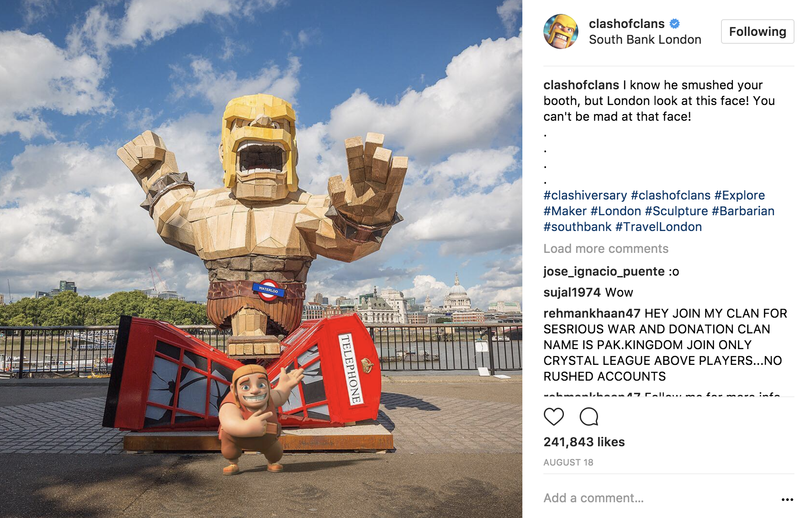Open the #Barbarian hashtag
This screenshot has width=812, height=518.
[x=743, y=211]
